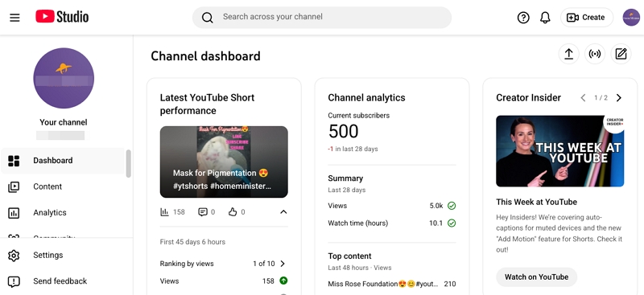
Task: Expand Ranking by views arrow
Action: click(x=283, y=264)
